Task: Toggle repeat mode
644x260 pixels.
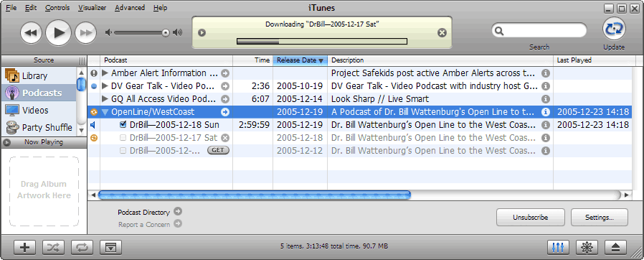Action: point(82,247)
